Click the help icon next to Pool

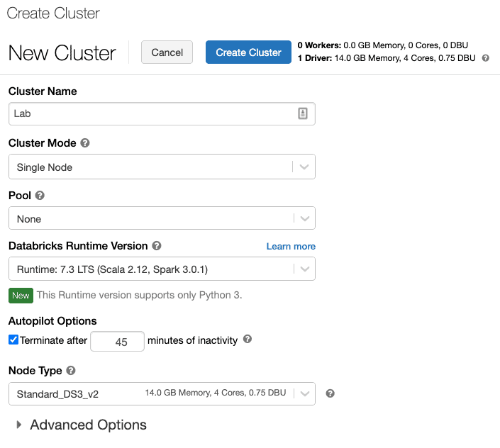point(40,195)
